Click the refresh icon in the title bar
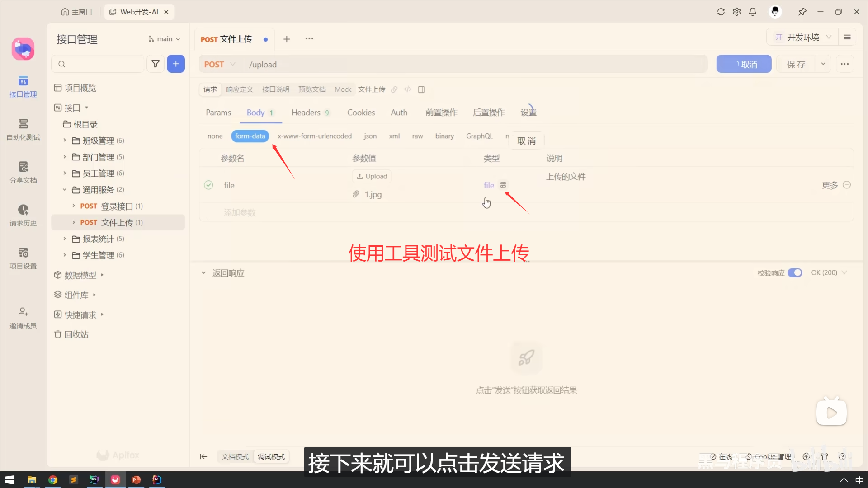 pyautogui.click(x=721, y=12)
